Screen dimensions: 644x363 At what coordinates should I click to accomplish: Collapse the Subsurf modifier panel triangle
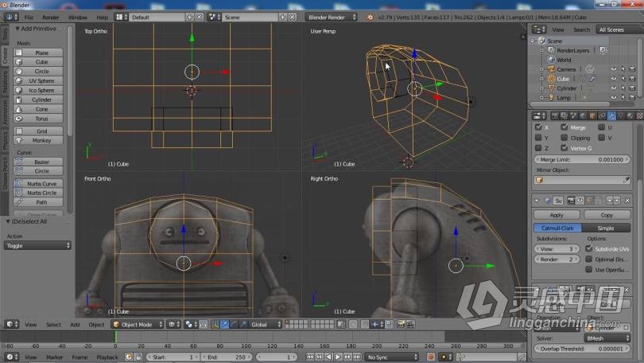537,200
